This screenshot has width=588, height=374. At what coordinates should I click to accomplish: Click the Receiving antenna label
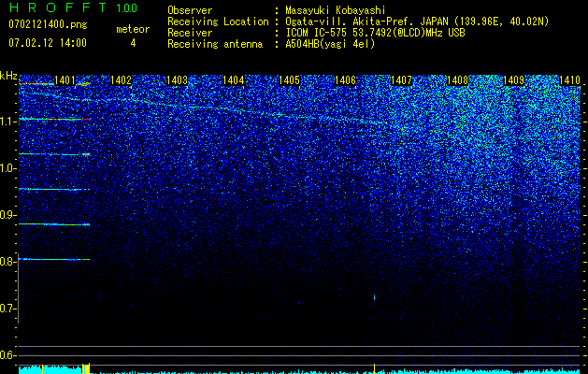click(215, 44)
